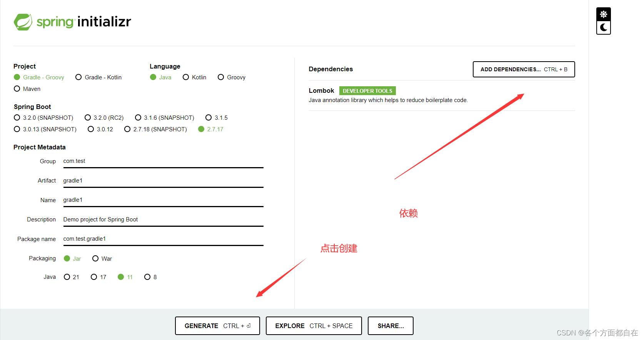Choose Java version 8
Viewport: 644px width, 340px height.
click(150, 277)
